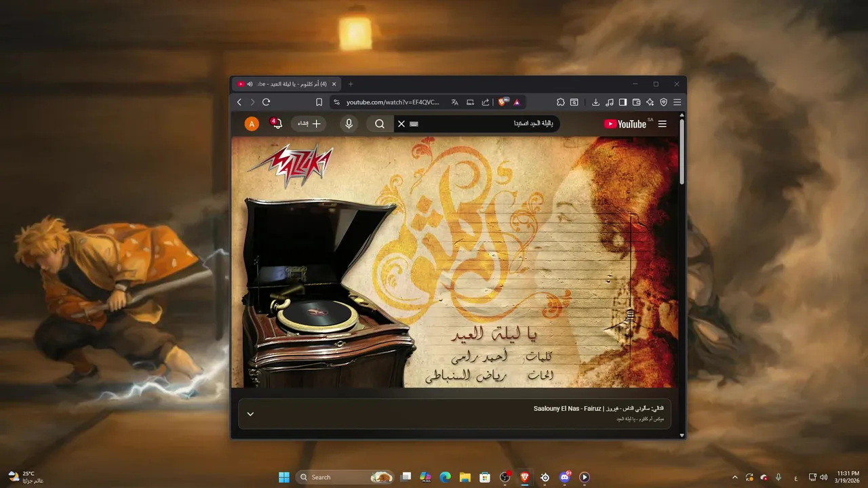
Task: Open the volume tray icon
Action: (824, 477)
